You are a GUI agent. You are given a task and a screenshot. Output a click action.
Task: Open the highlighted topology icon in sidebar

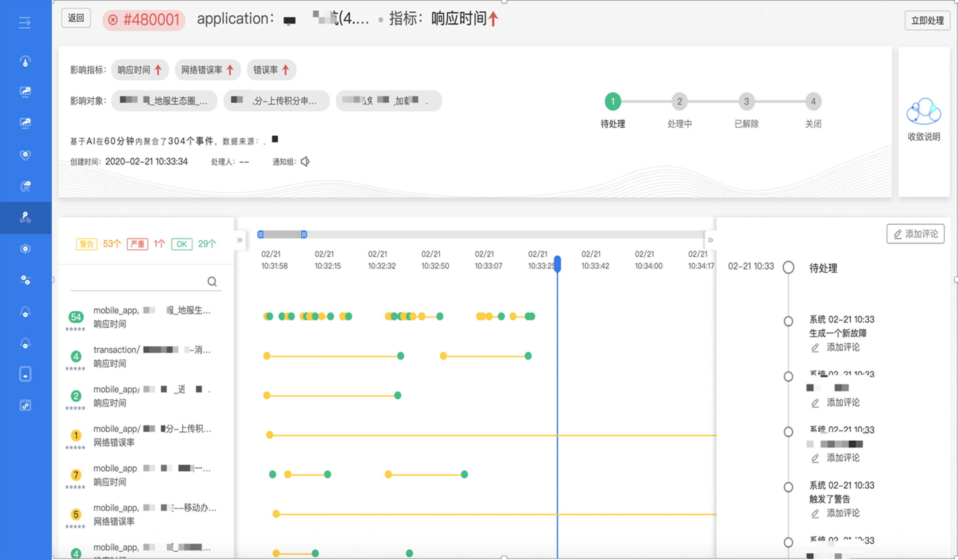(x=25, y=217)
